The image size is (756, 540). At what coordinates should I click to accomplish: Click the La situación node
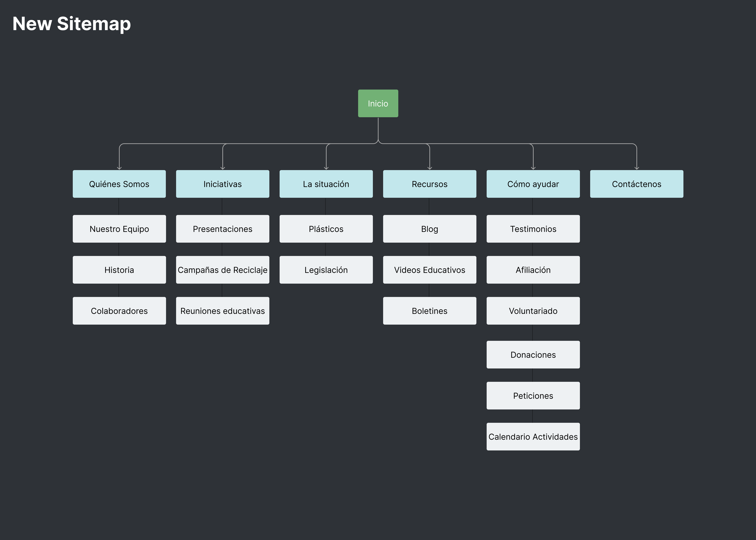click(x=326, y=184)
